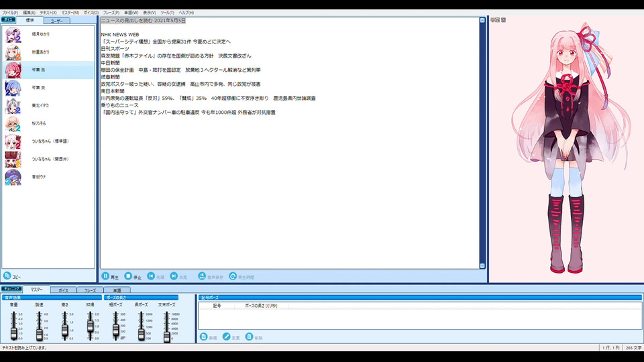Select the 東北イタコ voice avatar
644x362 pixels.
click(13, 105)
